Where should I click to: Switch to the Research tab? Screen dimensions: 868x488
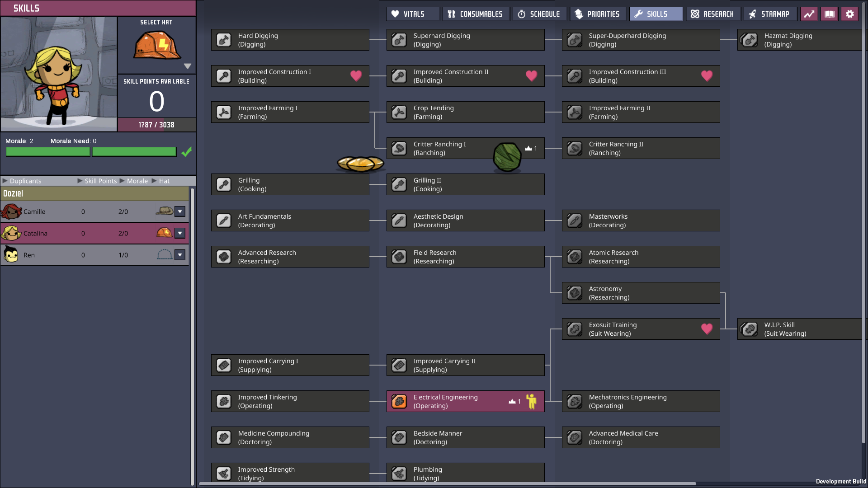click(x=713, y=14)
